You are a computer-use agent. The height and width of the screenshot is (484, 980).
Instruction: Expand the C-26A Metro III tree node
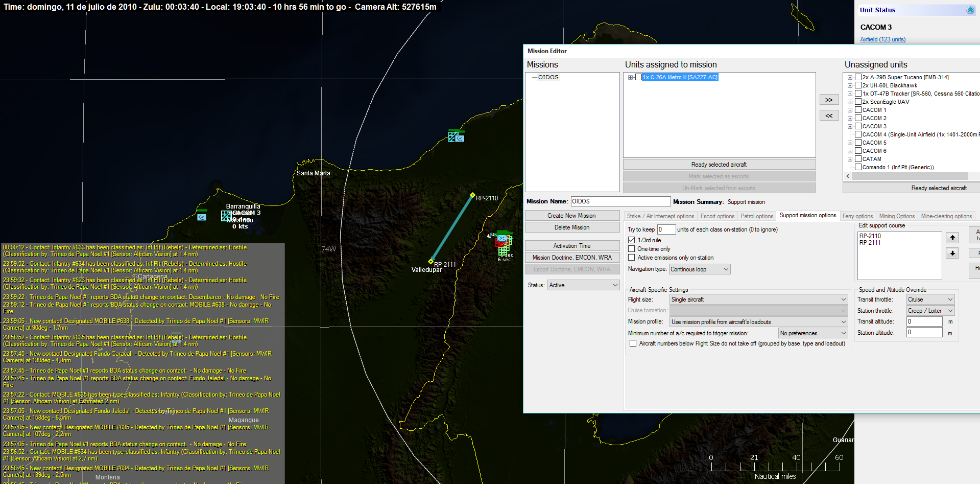[x=631, y=78]
